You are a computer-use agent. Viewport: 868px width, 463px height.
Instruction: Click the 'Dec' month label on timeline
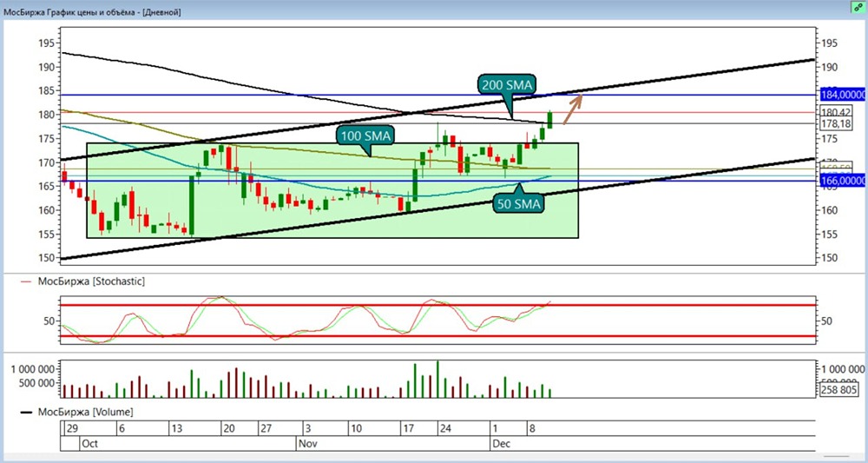502,444
